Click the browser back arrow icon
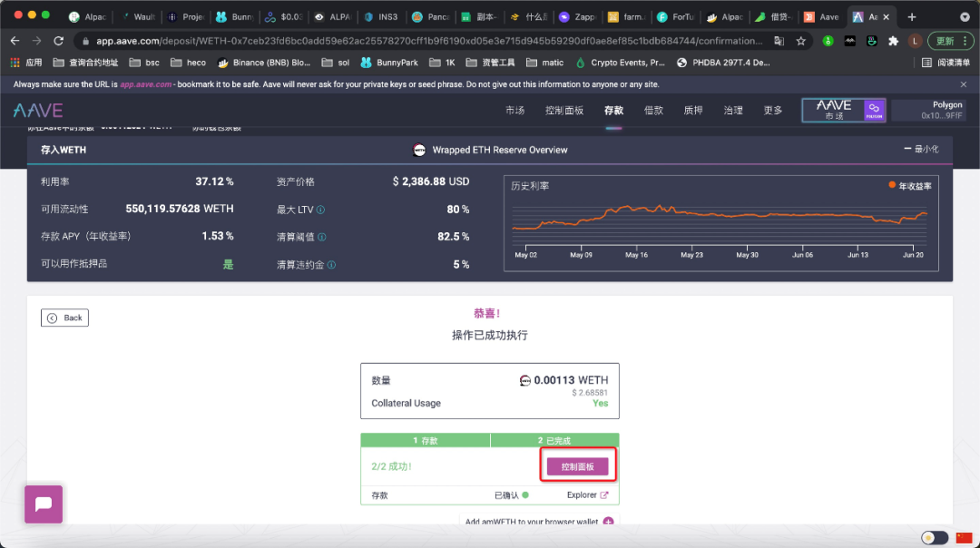Image resolution: width=980 pixels, height=548 pixels. tap(15, 41)
